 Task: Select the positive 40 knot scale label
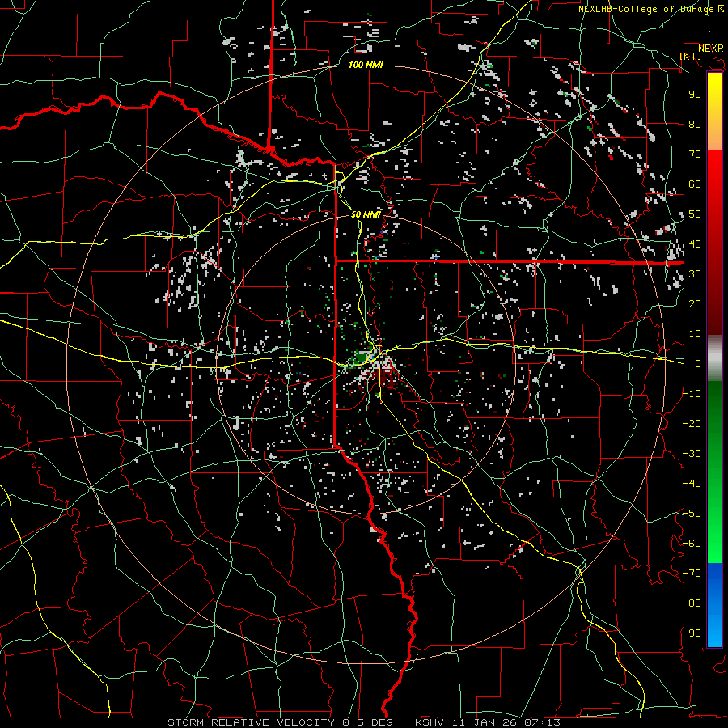pos(695,244)
